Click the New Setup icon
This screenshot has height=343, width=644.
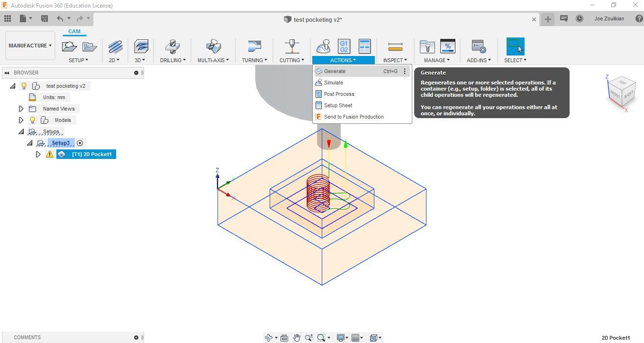(x=69, y=46)
